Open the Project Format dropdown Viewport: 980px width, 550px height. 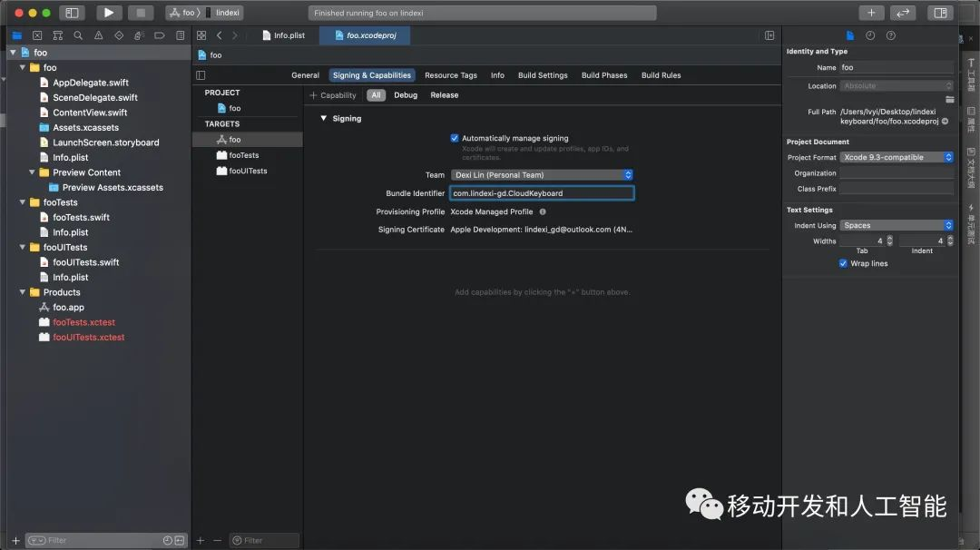897,158
